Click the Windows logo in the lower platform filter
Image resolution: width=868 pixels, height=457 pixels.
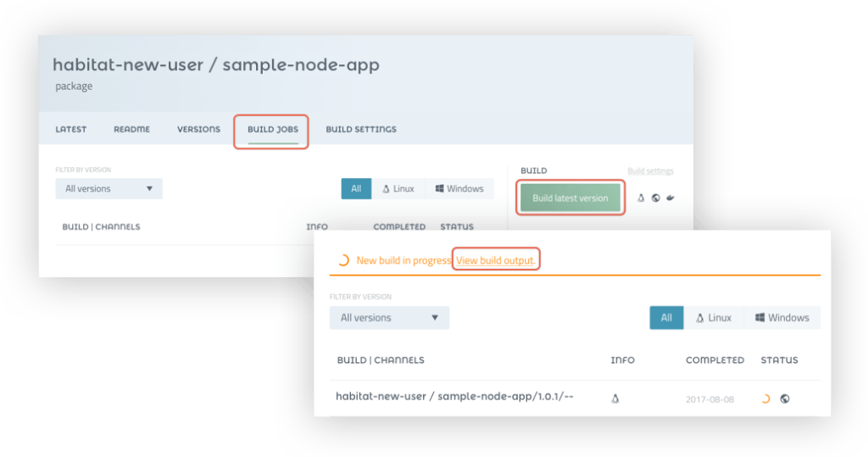[760, 318]
